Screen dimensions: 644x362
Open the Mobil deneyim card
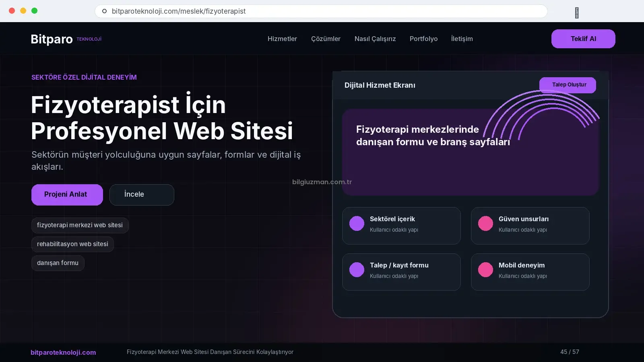point(530,272)
